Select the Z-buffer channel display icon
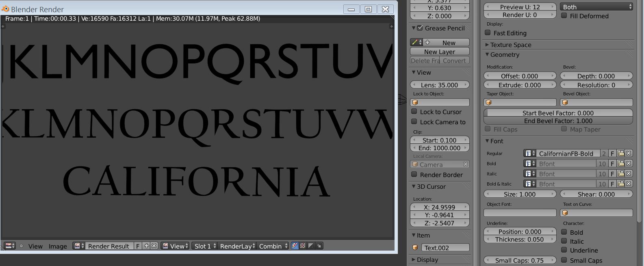This screenshot has width=644, height=266. (311, 246)
